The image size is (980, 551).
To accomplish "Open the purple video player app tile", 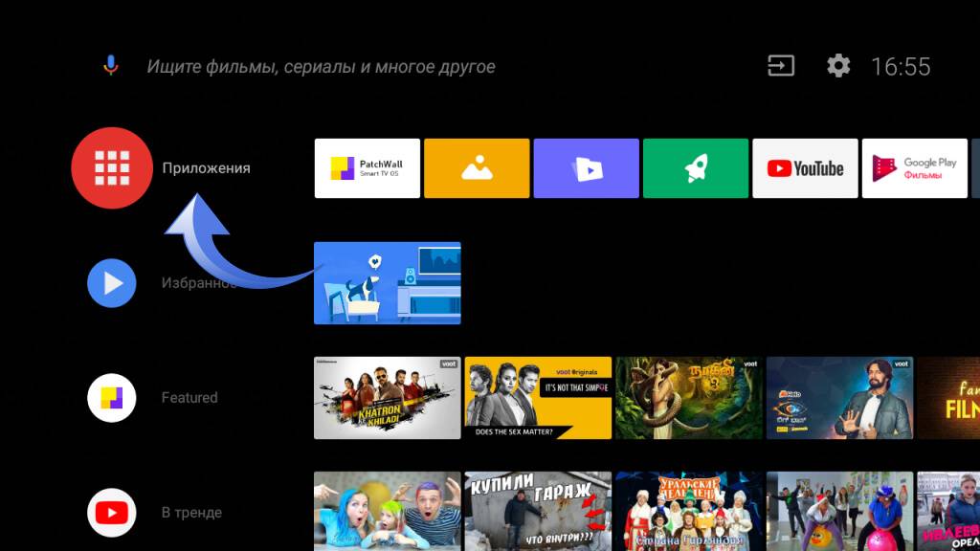I will click(x=586, y=168).
